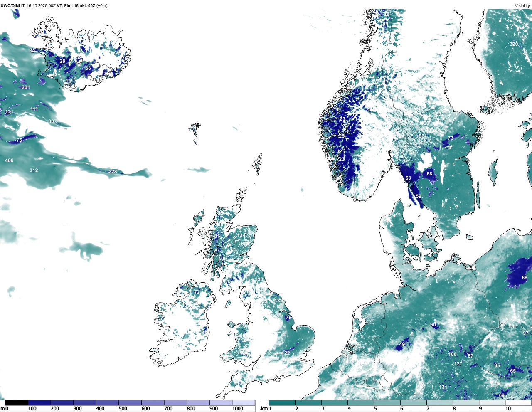Click the "312" value in the Atlantic
This screenshot has height=412, width=532.
(x=34, y=170)
